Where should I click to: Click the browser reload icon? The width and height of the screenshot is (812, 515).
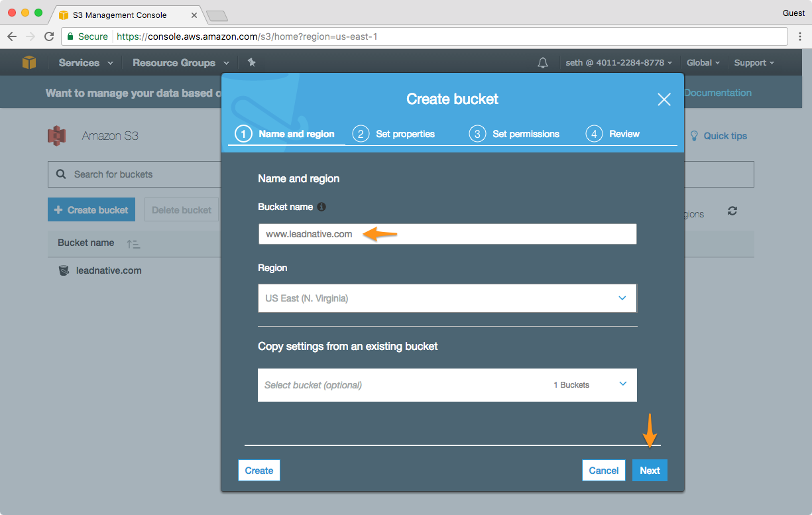pos(49,36)
